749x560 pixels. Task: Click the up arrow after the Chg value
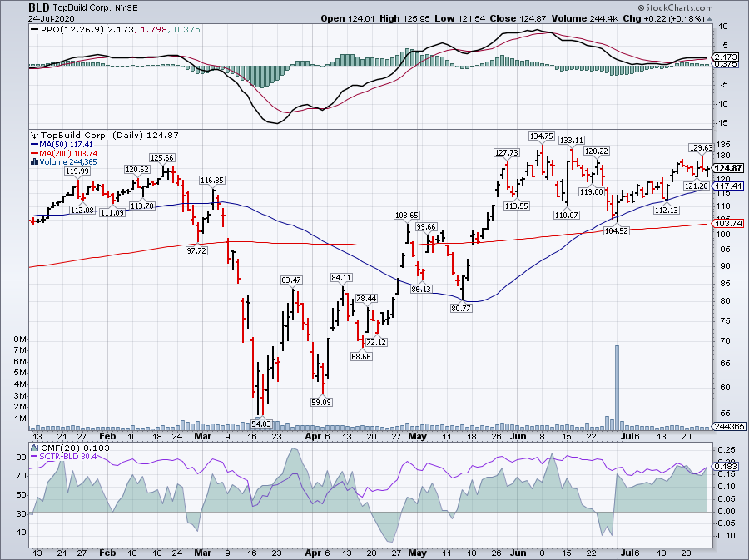click(x=709, y=19)
